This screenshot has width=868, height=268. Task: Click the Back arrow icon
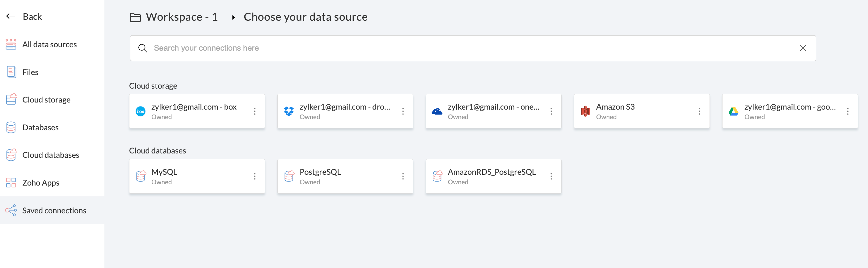pyautogui.click(x=11, y=16)
